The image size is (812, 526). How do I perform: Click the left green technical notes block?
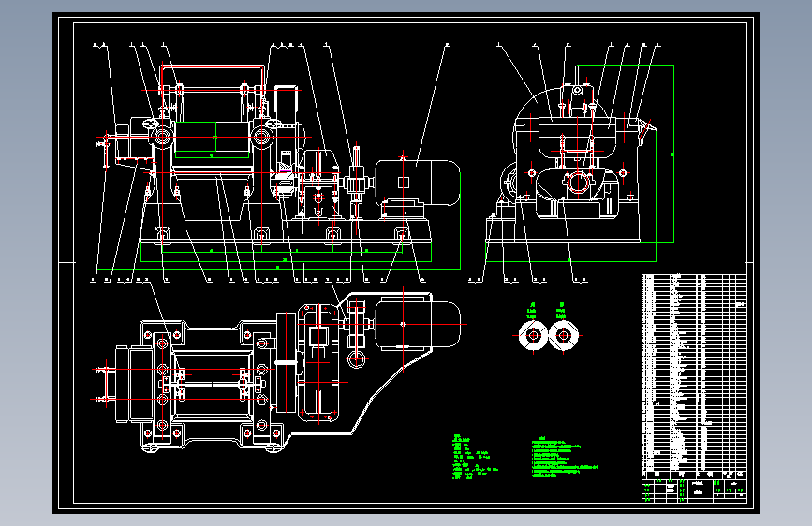point(474,457)
